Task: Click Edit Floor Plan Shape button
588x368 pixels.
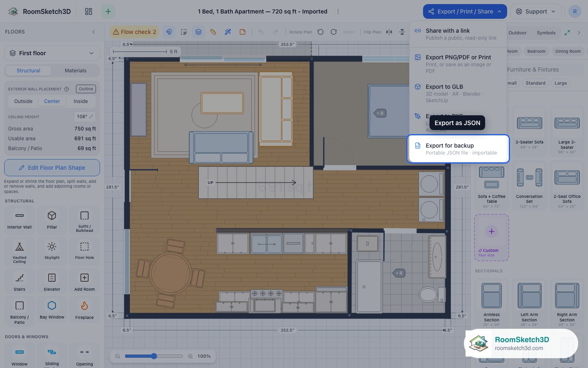Action: pyautogui.click(x=52, y=168)
